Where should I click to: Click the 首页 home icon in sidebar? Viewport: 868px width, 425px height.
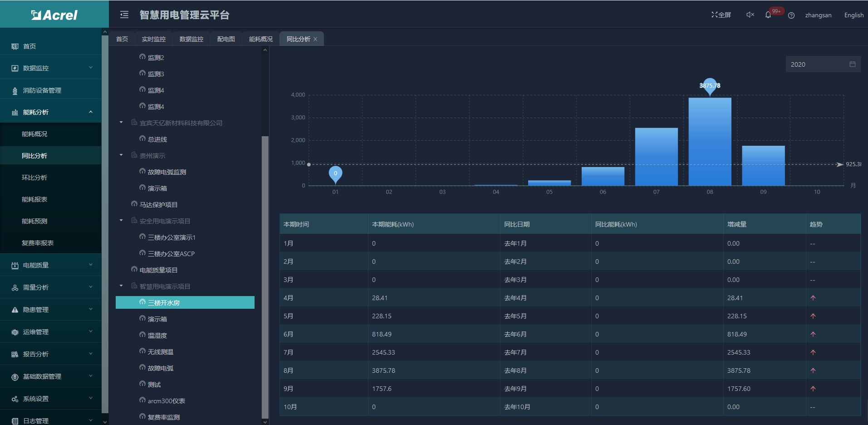[15, 46]
